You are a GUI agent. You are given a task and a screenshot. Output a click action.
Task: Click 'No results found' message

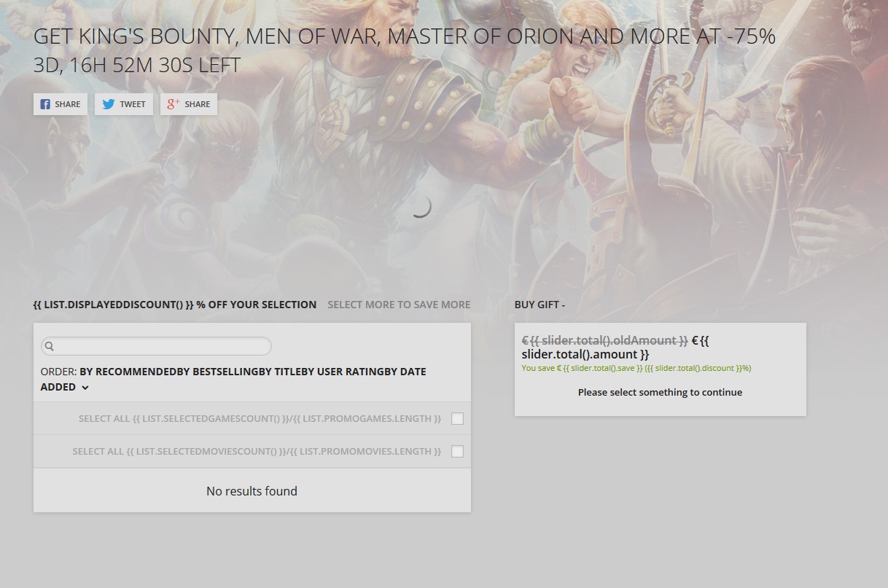pyautogui.click(x=252, y=491)
